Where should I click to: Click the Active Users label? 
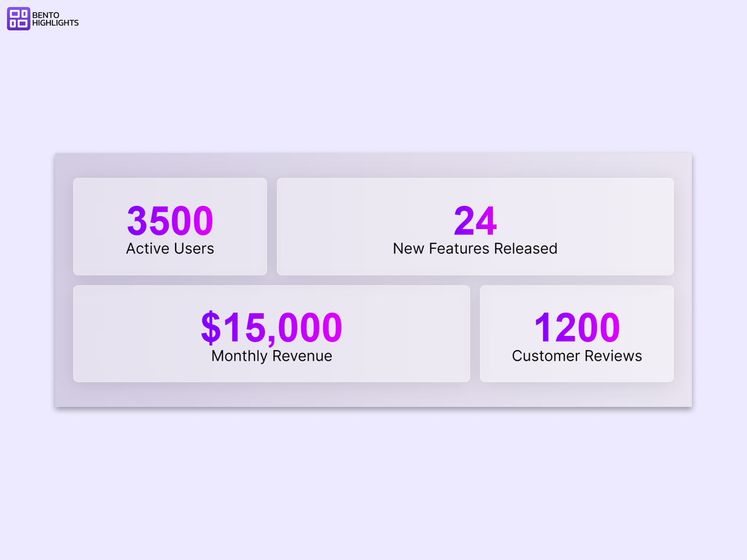pyautogui.click(x=170, y=249)
